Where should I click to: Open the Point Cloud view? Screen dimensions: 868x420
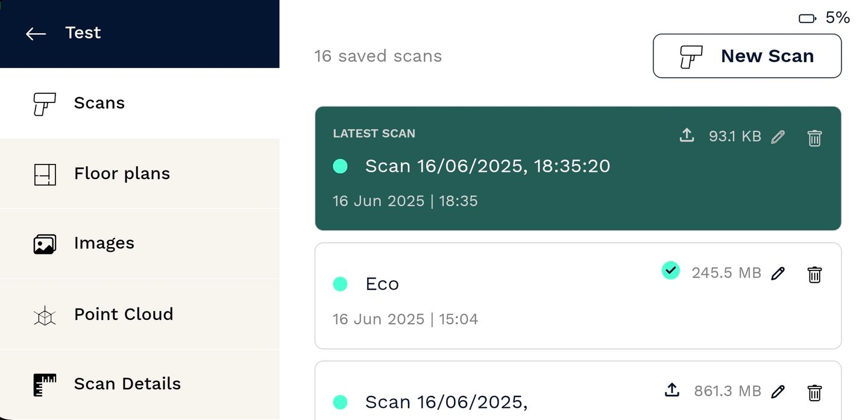pos(140,314)
